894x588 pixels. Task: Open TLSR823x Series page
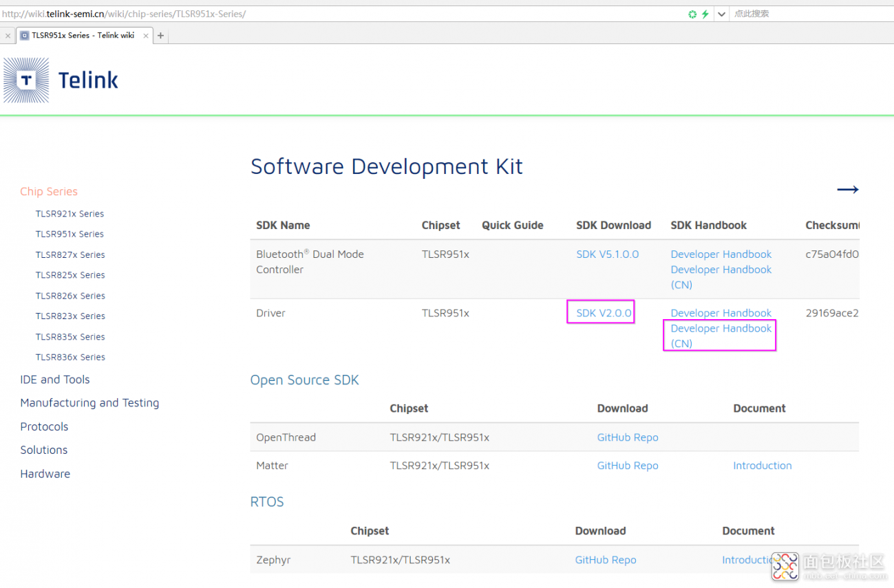click(x=70, y=316)
